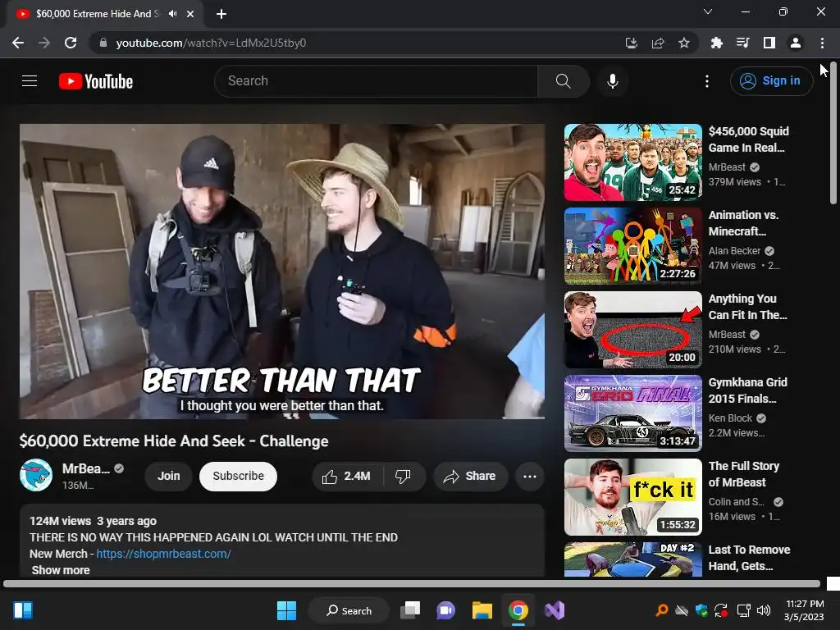Screen dimensions: 840x630
Task: Reload the current page
Action: tap(71, 43)
